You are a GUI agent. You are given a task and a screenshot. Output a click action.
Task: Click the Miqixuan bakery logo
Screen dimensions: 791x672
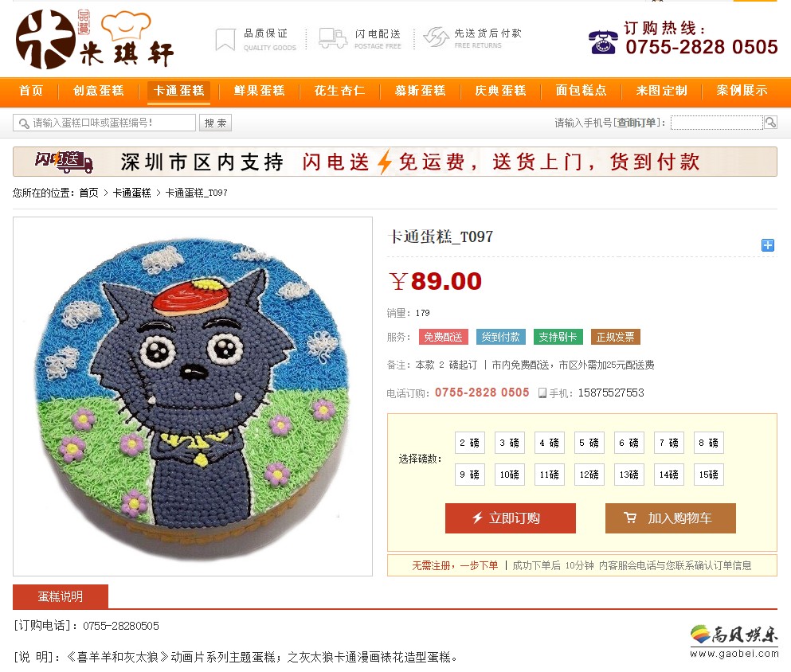coord(95,39)
